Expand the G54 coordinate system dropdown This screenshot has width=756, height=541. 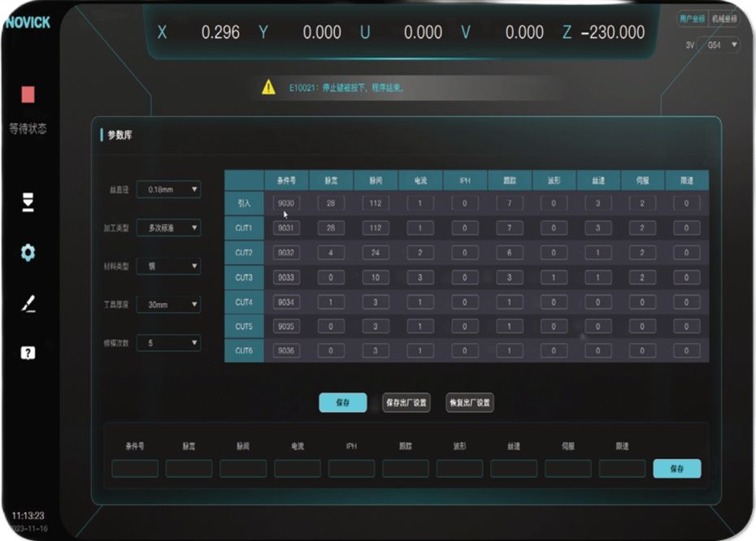721,45
